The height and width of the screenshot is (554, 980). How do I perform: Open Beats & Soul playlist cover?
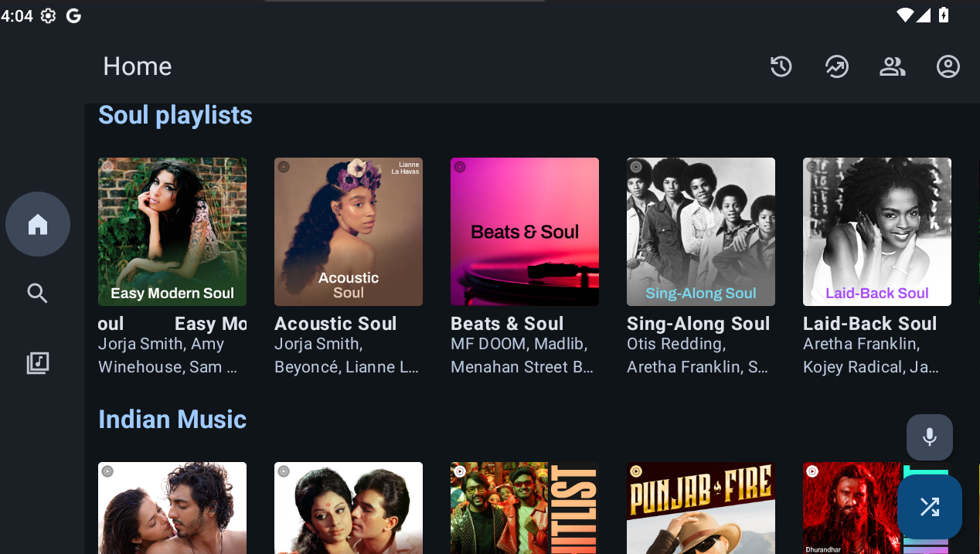click(525, 232)
